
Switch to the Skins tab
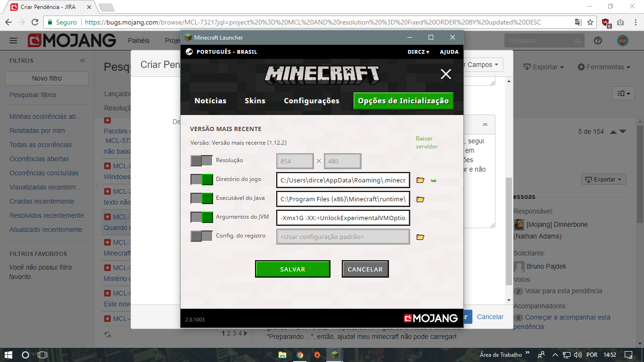[255, 101]
